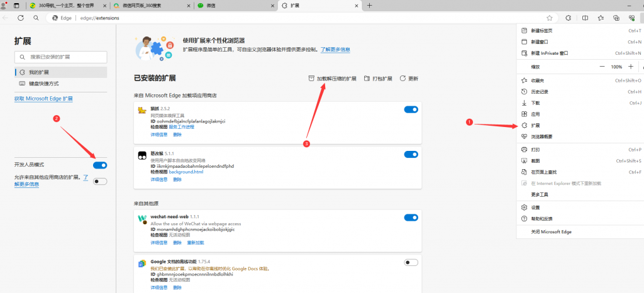Disable the 猫抓 extension toggle
The width and height of the screenshot is (644, 293).
(x=411, y=109)
